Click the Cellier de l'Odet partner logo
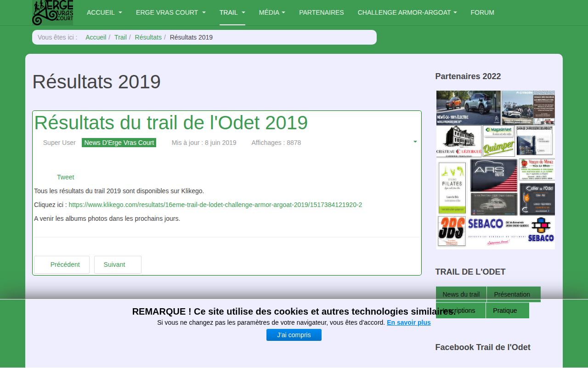The height and width of the screenshot is (368, 588). click(x=537, y=200)
